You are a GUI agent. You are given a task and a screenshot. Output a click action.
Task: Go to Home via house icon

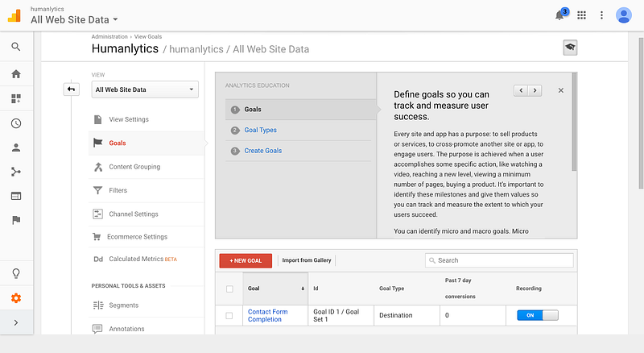tap(16, 74)
